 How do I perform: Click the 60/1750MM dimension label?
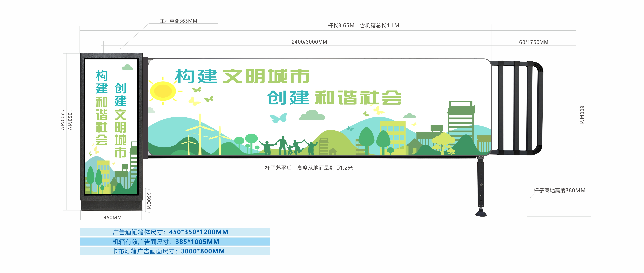click(x=534, y=42)
